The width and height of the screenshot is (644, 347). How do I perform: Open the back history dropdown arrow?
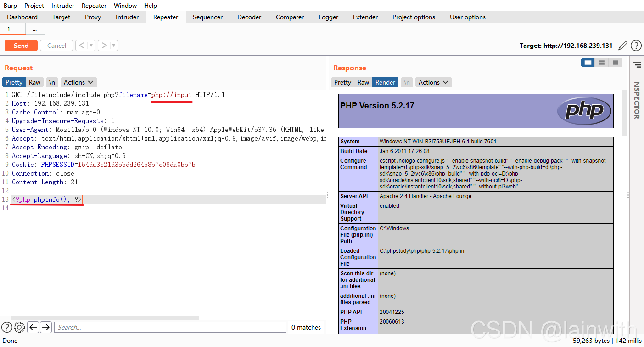[x=91, y=46]
